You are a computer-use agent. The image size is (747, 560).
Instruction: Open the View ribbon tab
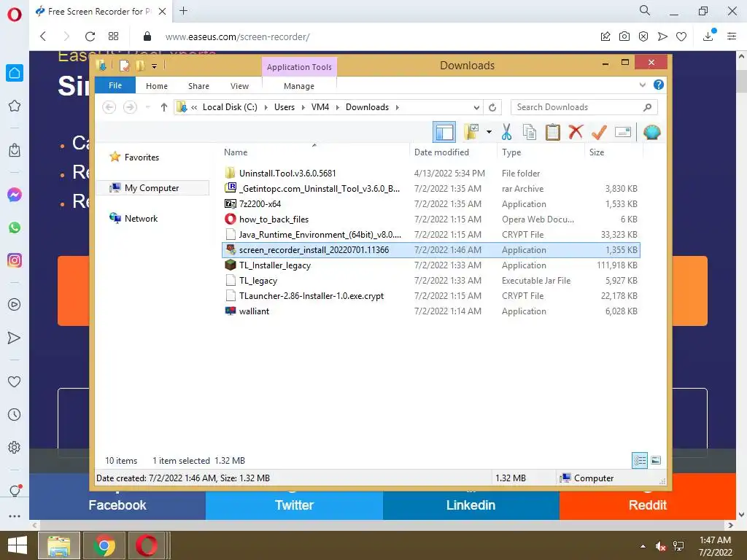coord(239,86)
